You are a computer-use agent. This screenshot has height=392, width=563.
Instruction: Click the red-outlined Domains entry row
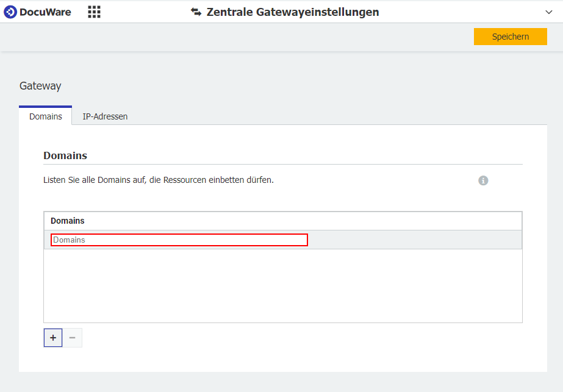pyautogui.click(x=179, y=240)
